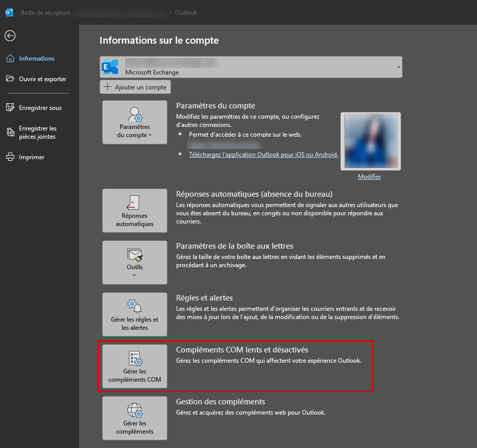Select the Informations home icon
The width and height of the screenshot is (477, 448).
(x=10, y=59)
